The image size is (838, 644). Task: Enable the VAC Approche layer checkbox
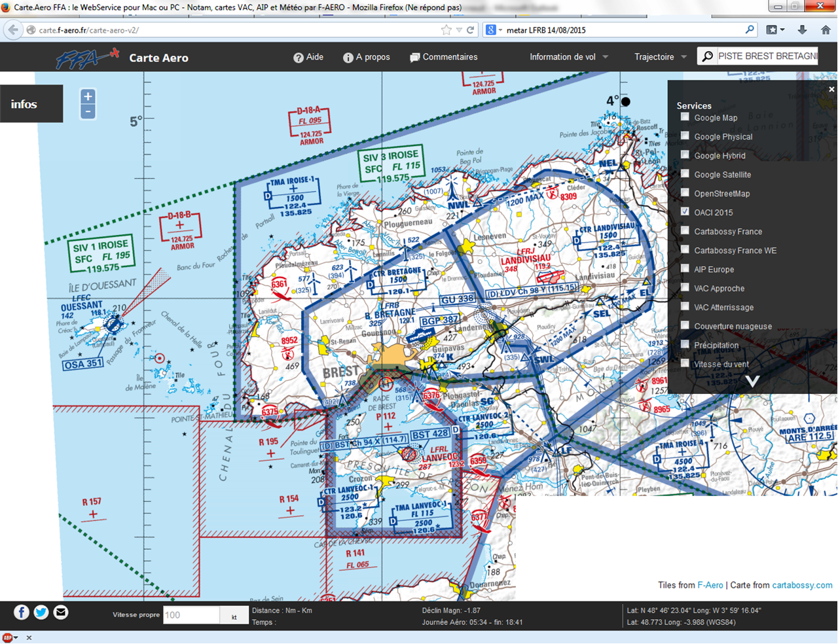pyautogui.click(x=685, y=288)
